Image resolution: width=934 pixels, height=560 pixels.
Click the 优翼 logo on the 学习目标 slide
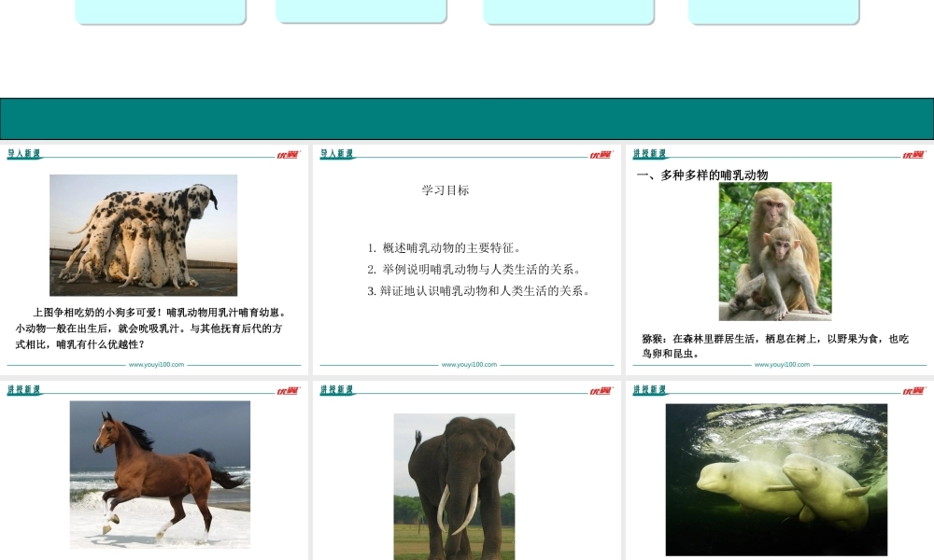click(600, 155)
